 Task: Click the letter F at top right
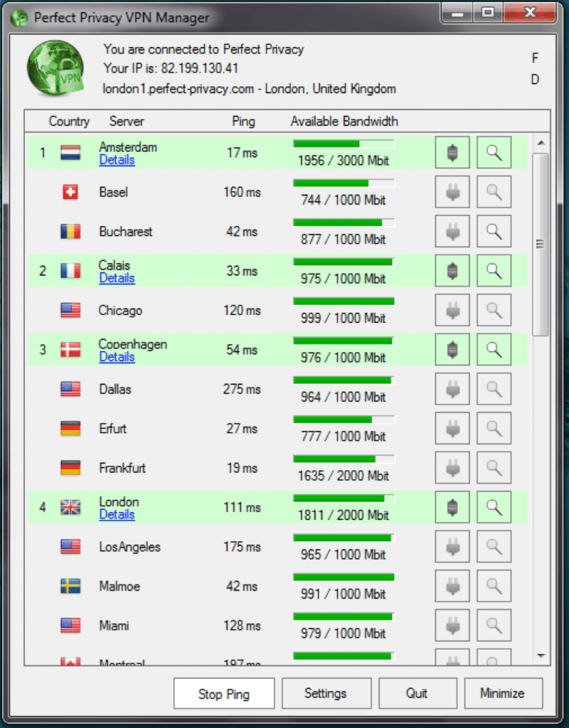535,58
